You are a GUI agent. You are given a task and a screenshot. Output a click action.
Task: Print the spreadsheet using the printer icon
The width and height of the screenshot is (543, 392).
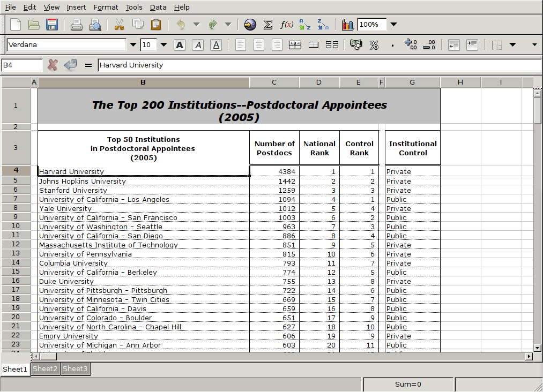(x=76, y=25)
